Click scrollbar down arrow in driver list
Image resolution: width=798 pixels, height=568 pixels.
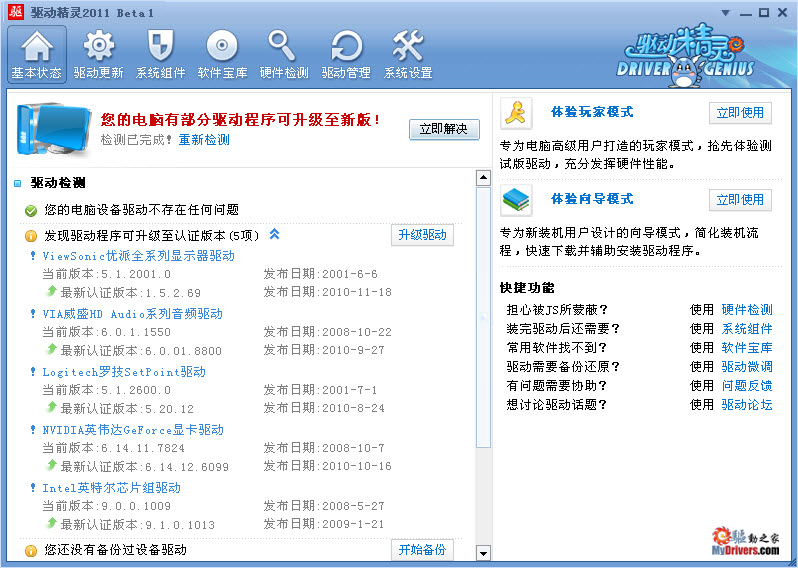483,552
